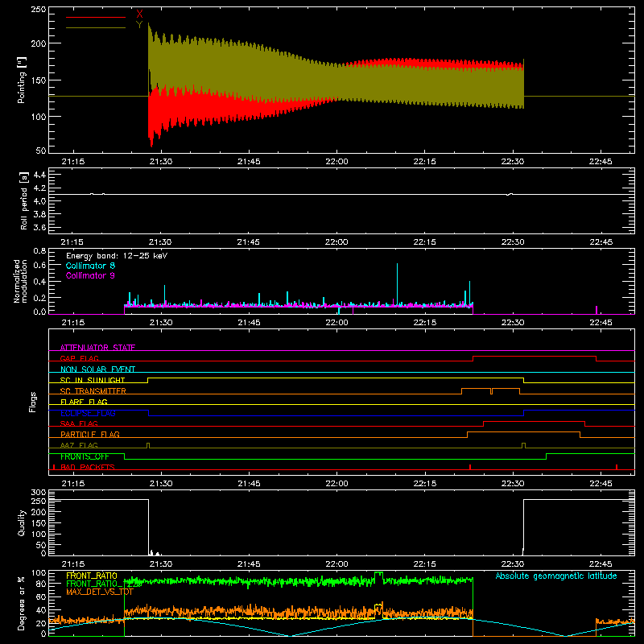Click the olive Y legend letter
644x644 pixels.
139,25
